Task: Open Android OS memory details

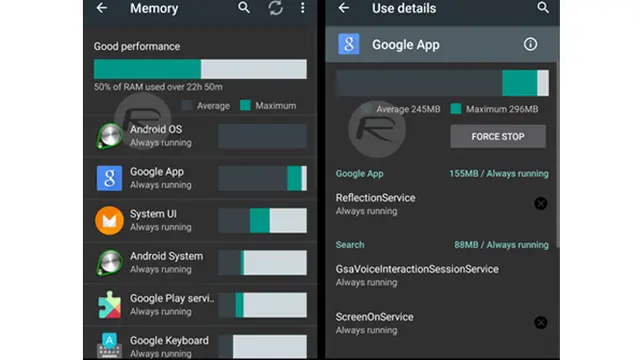Action: pos(200,136)
